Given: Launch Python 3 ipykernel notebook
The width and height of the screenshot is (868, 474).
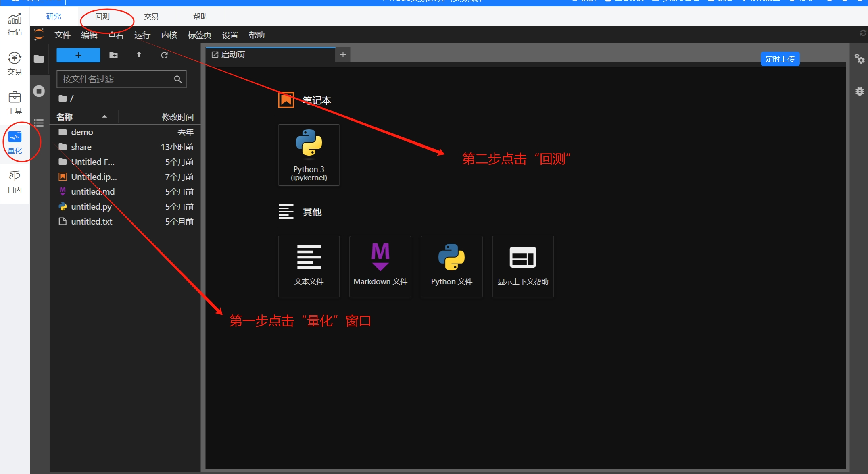Looking at the screenshot, I should point(309,155).
